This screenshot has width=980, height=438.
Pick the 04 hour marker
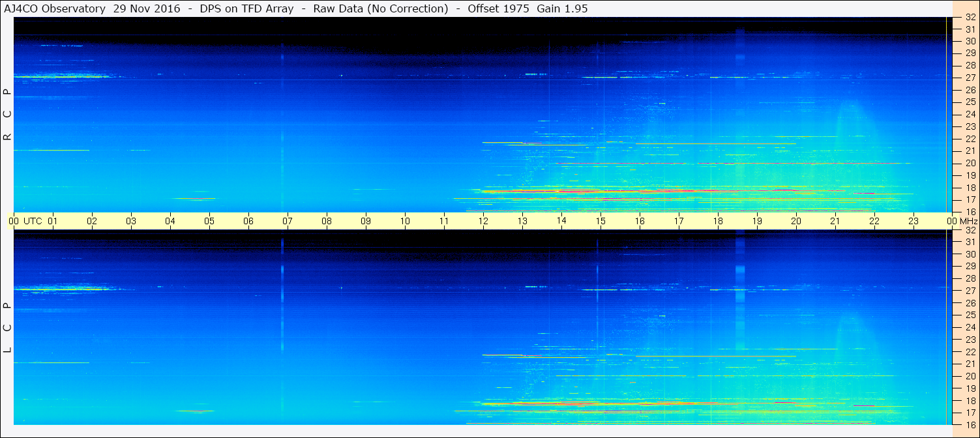click(170, 221)
